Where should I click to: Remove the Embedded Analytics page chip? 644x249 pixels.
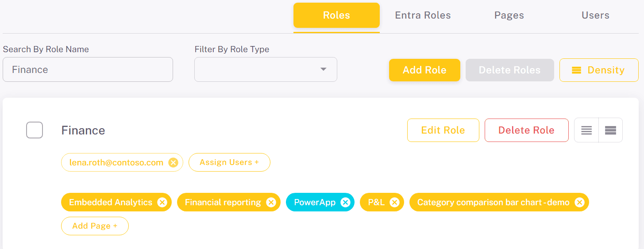point(162,203)
